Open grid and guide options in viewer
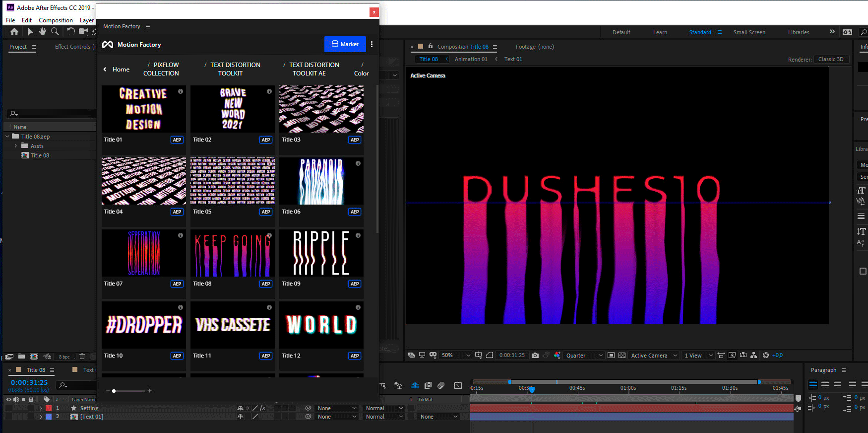 [478, 356]
